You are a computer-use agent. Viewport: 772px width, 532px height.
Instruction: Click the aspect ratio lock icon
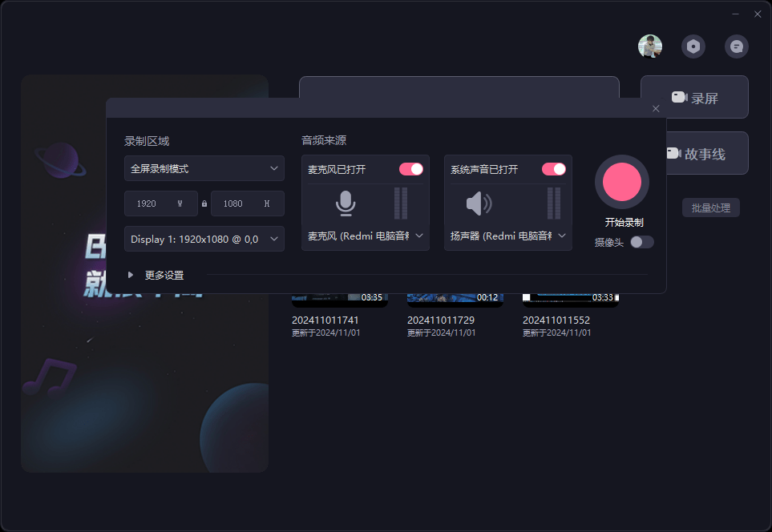[204, 204]
